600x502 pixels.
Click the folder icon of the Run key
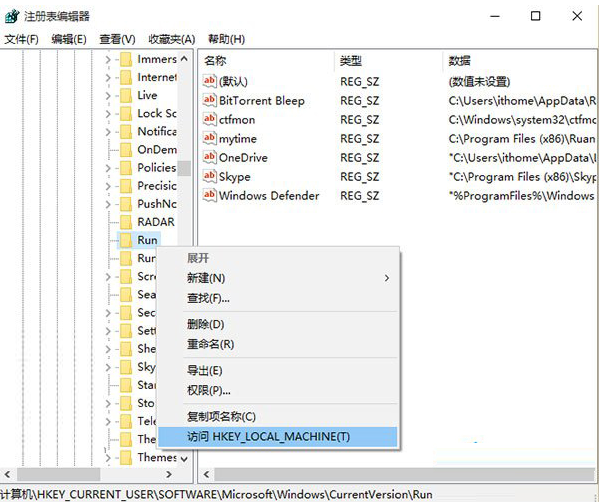125,240
